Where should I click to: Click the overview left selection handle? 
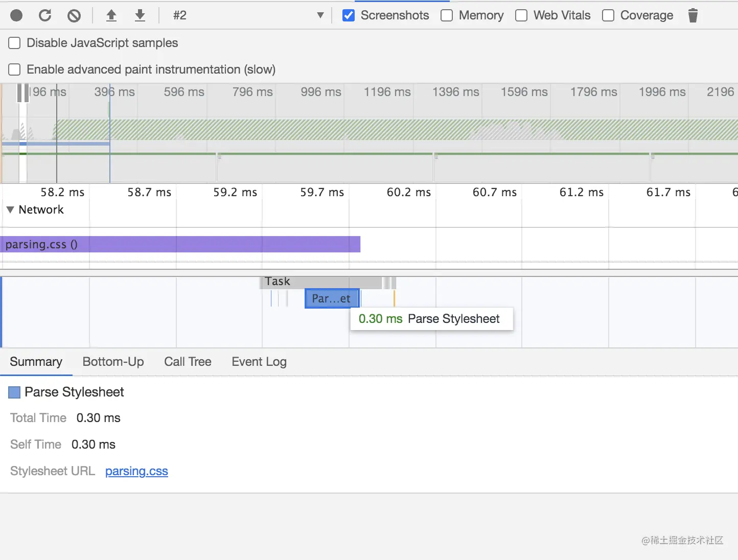pyautogui.click(x=19, y=93)
